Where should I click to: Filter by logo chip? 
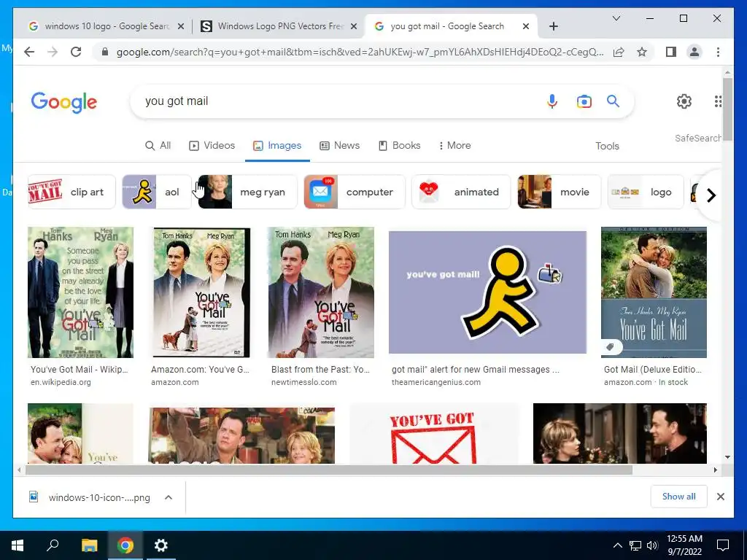tap(646, 192)
